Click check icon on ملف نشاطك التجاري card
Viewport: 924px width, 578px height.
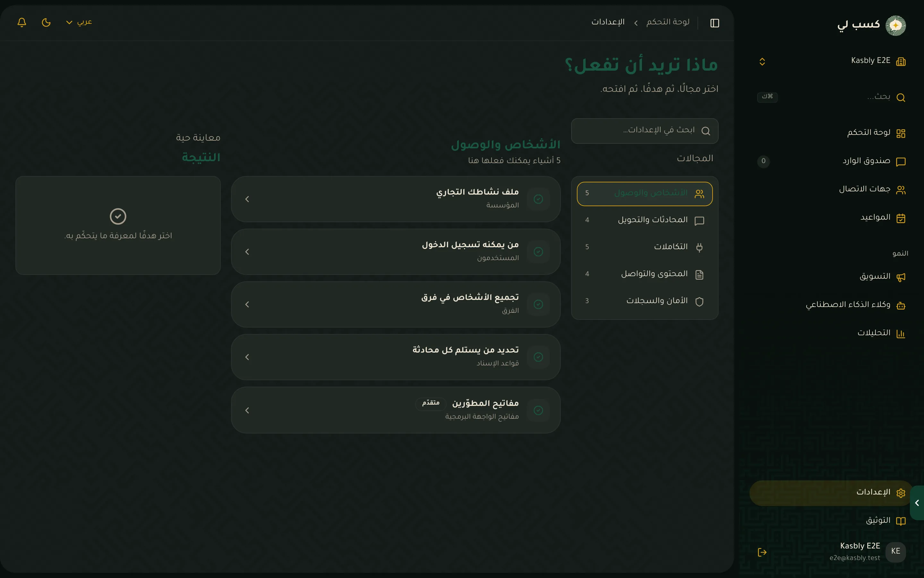pyautogui.click(x=538, y=199)
